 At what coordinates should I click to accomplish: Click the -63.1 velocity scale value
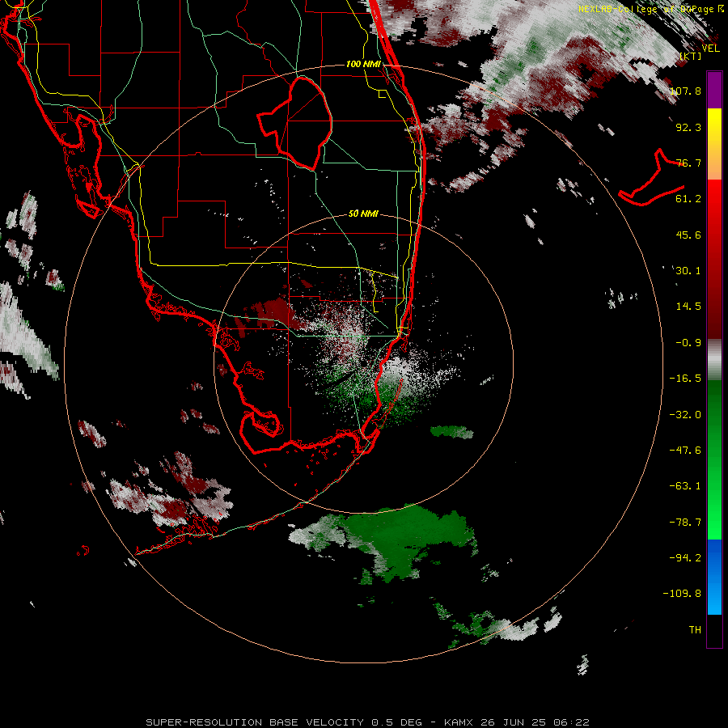click(685, 486)
